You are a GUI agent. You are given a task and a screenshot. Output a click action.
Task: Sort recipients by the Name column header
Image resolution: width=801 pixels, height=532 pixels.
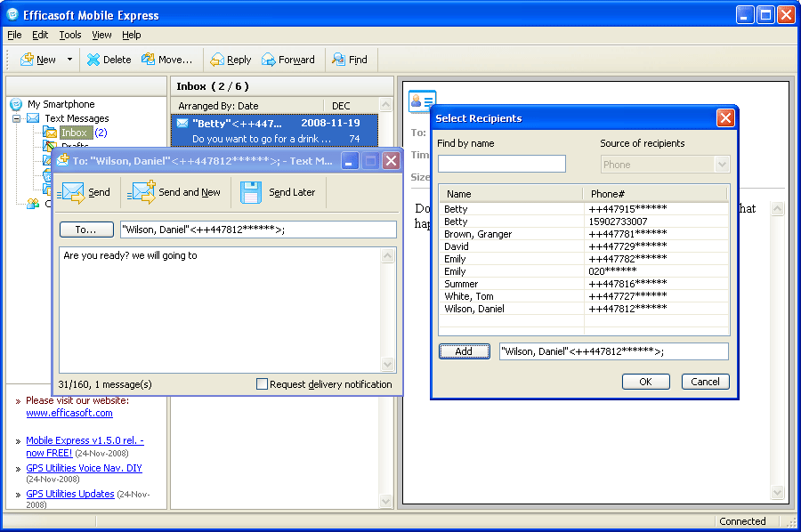(512, 194)
